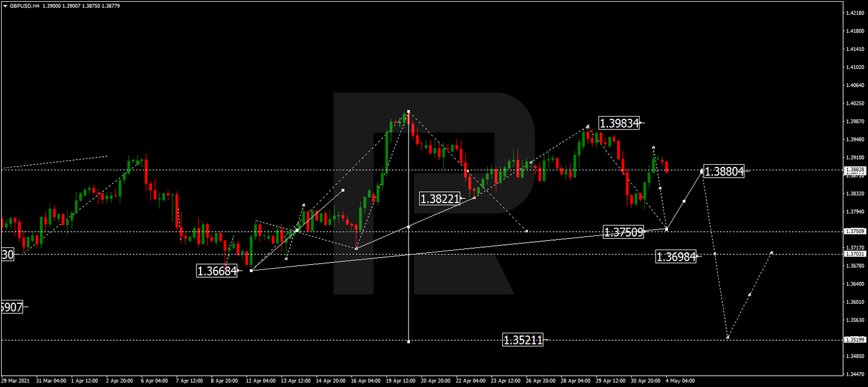Click the partially visible 5907 label at left edge

pos(12,308)
